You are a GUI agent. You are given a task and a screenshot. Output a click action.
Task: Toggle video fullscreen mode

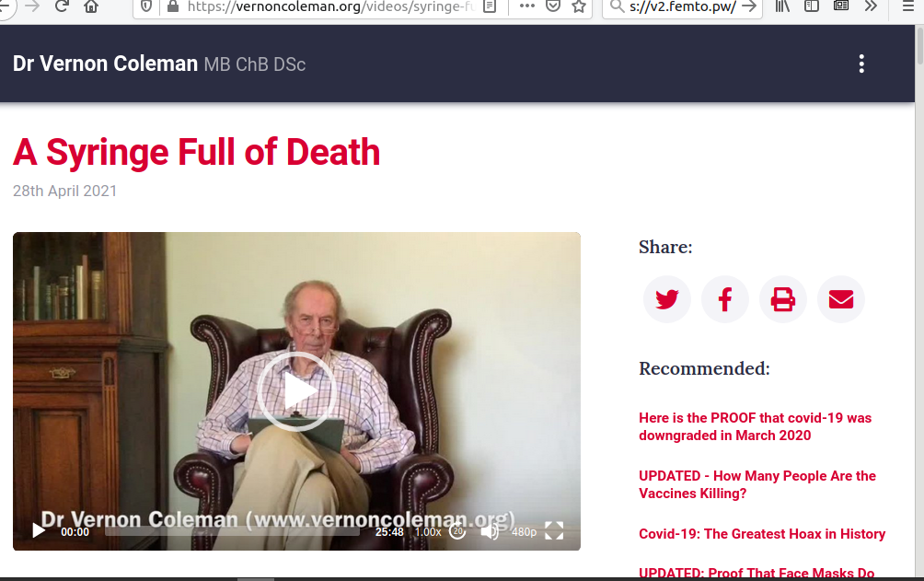pyautogui.click(x=554, y=531)
